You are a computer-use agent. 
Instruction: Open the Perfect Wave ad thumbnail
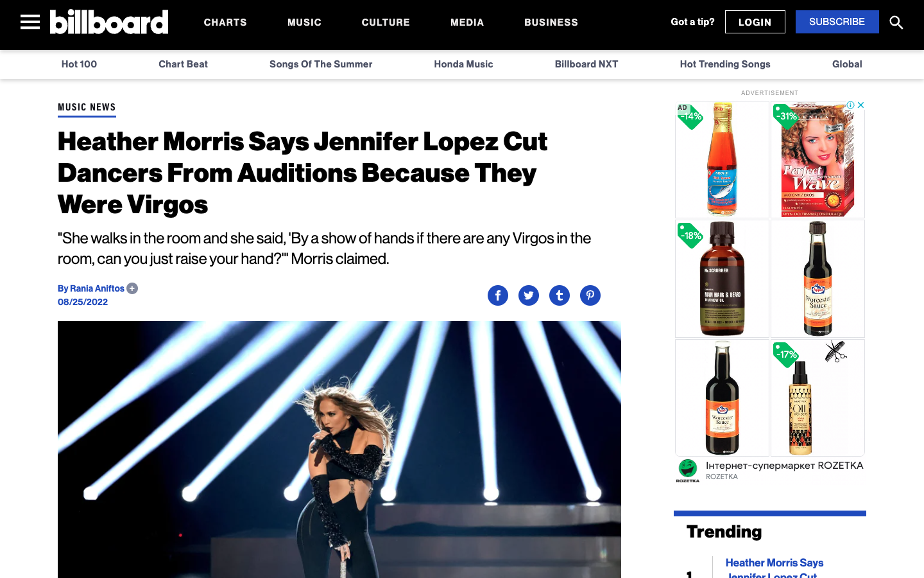pos(817,160)
